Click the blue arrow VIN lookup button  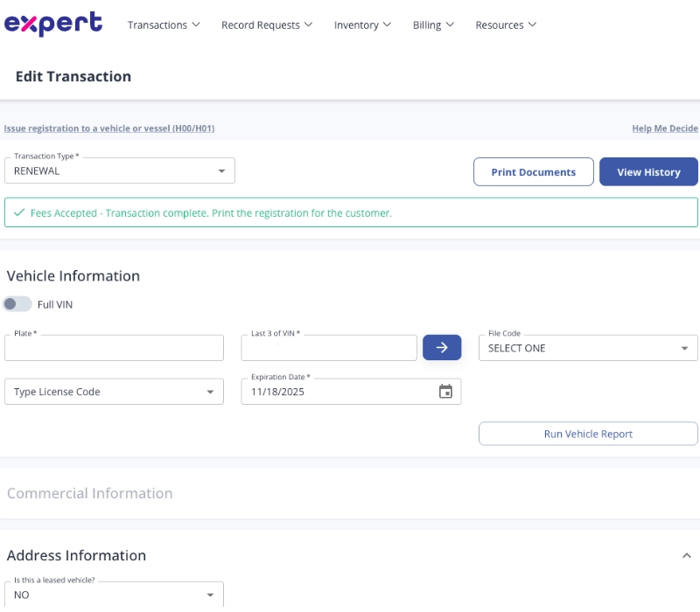pos(442,348)
